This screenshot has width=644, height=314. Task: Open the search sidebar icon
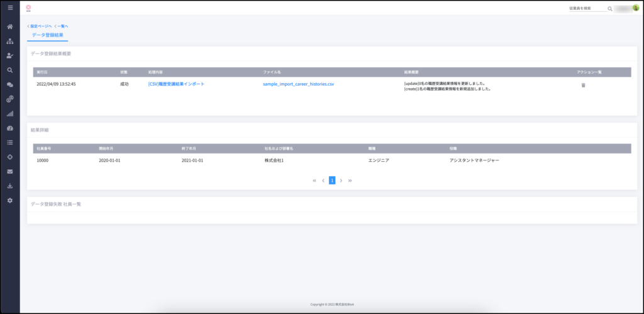(10, 70)
